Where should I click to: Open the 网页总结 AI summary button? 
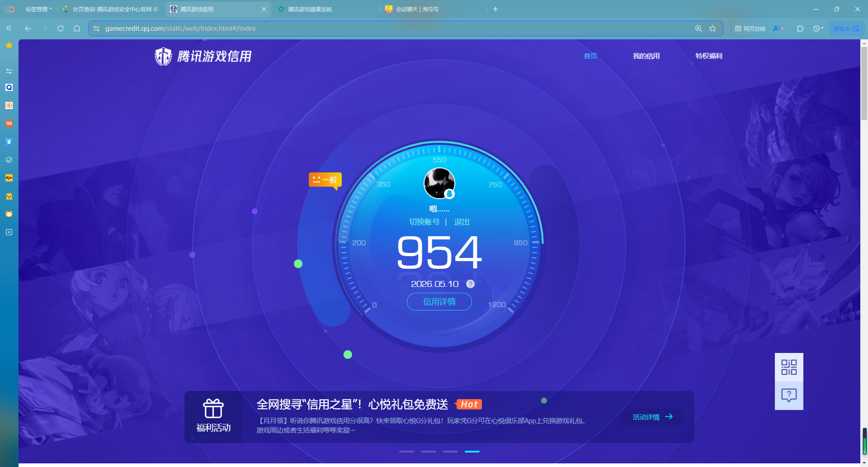coord(750,29)
